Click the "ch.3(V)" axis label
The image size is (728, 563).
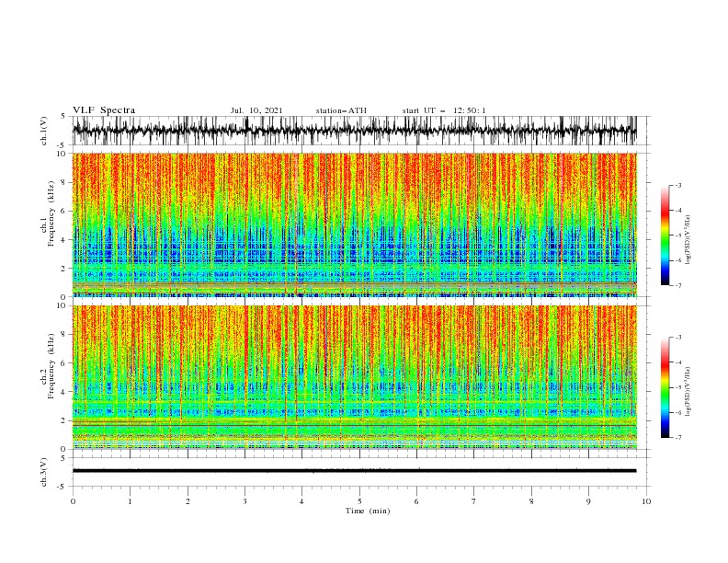44,472
